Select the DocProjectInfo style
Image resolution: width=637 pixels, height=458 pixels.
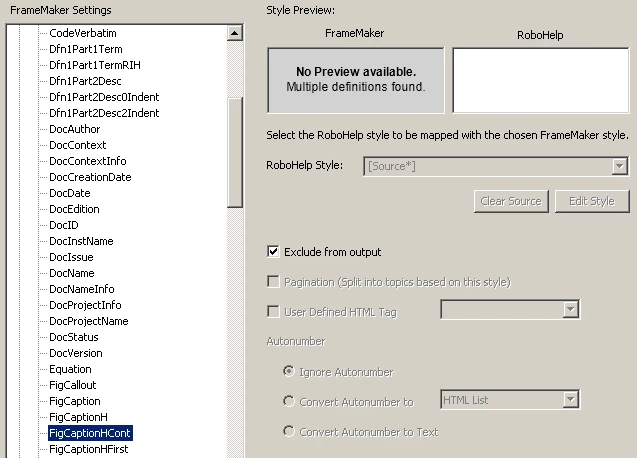tap(85, 305)
